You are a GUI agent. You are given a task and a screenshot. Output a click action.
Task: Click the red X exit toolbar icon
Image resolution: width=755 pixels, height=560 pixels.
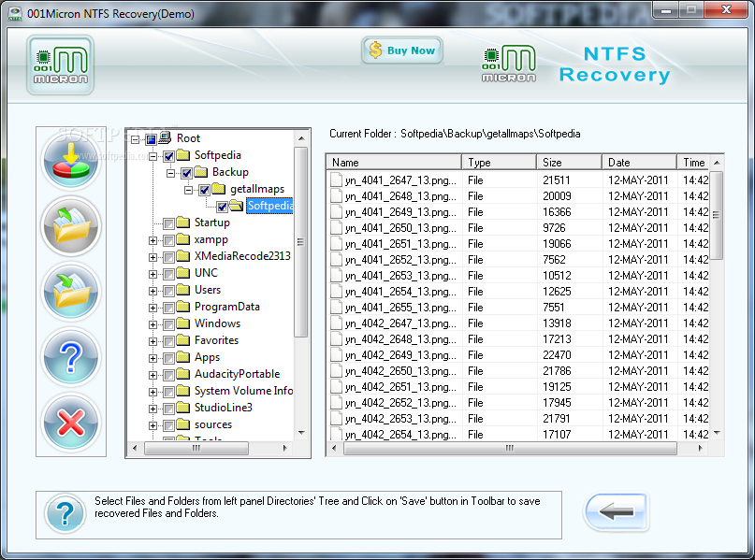[x=71, y=423]
